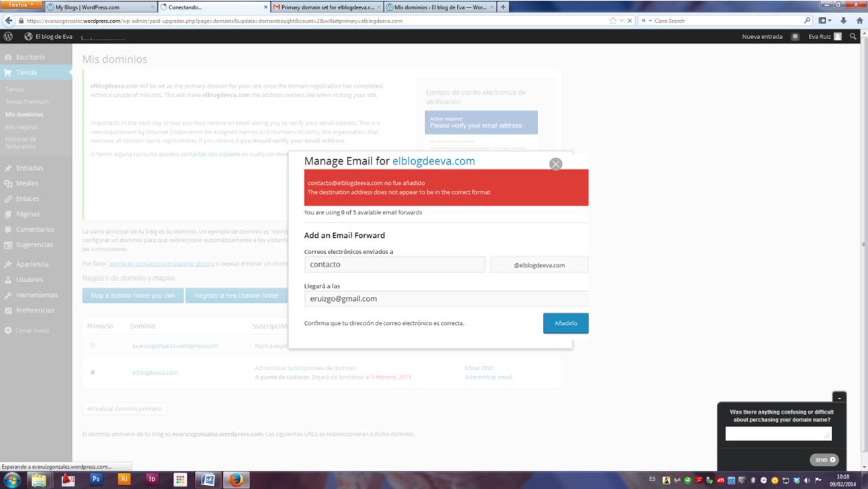This screenshot has height=489, width=868.
Task: Click the elblogdeeva.com link in dialog title
Action: [433, 161]
